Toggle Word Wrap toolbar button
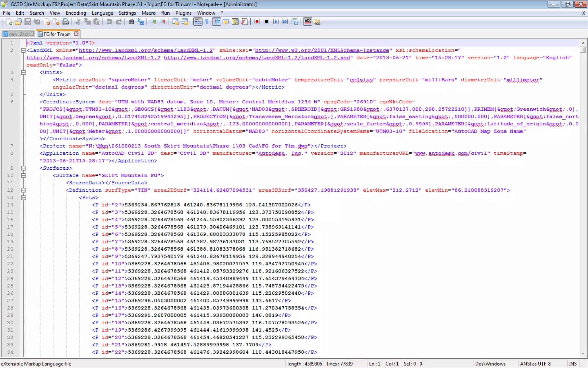 (198, 22)
